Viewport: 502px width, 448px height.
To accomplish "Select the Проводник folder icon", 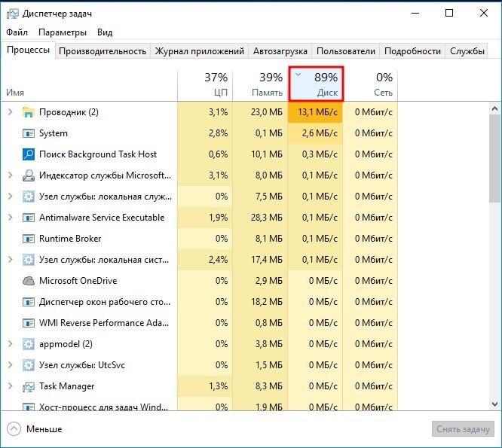I will [x=29, y=112].
